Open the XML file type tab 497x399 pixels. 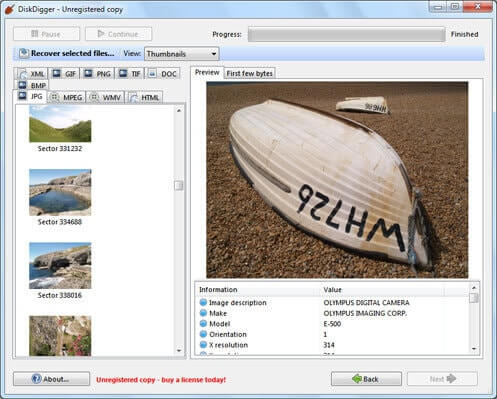point(31,73)
